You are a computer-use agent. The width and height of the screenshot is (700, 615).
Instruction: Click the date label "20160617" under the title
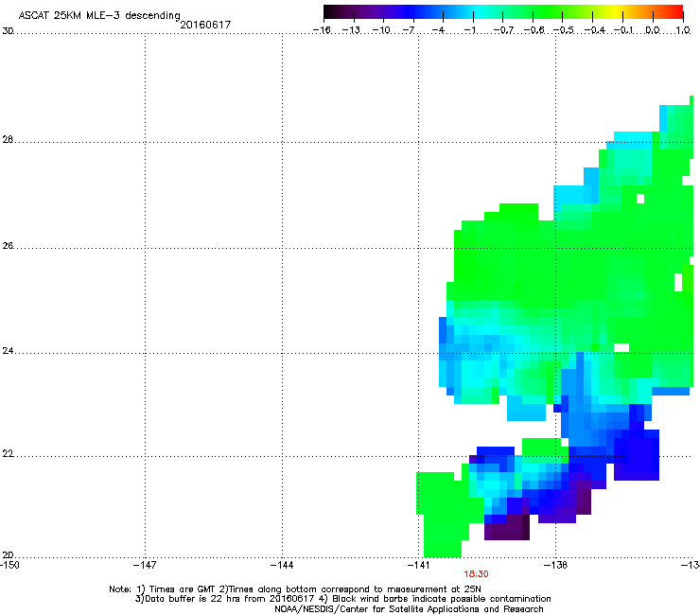pyautogui.click(x=205, y=25)
